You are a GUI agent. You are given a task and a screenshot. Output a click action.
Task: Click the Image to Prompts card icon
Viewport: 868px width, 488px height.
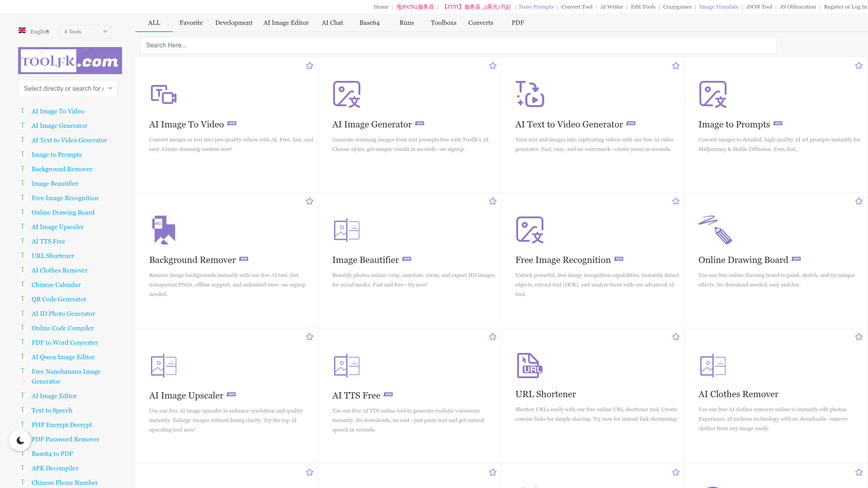tap(713, 94)
